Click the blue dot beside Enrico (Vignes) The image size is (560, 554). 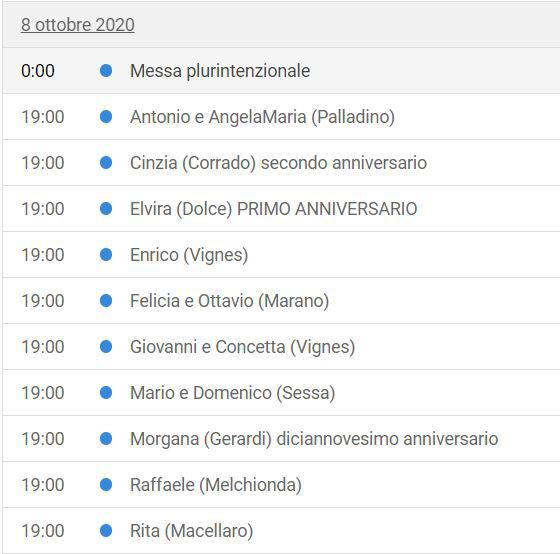(106, 255)
